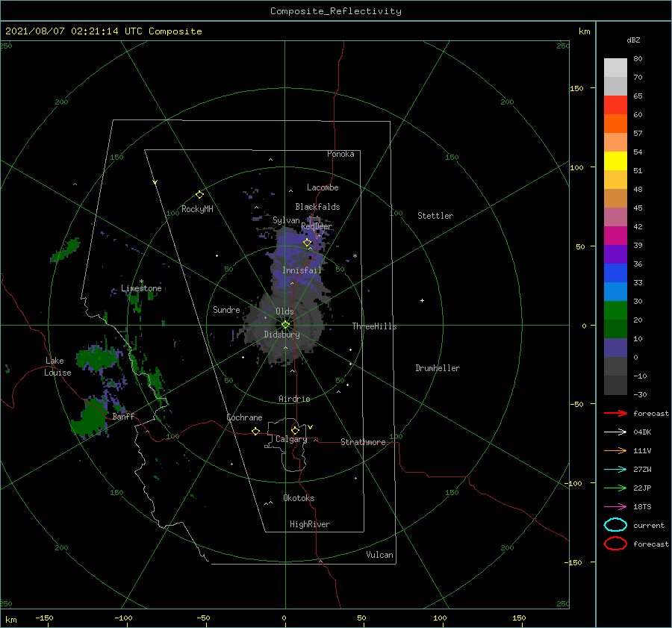Click the Lake Louise label

(57, 367)
